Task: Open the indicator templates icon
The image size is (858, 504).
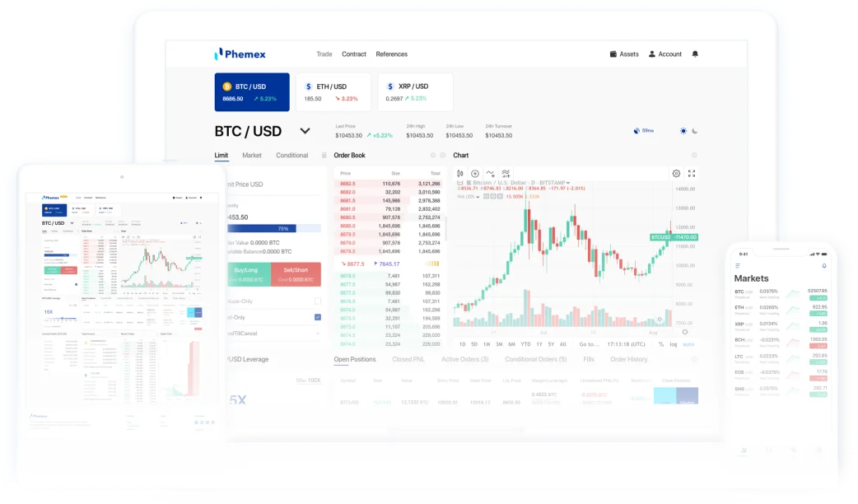Action: coord(506,174)
